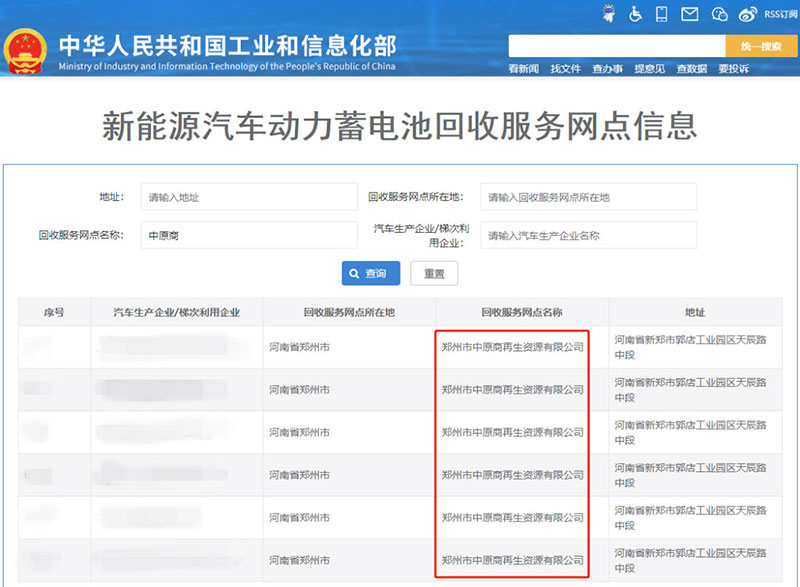Viewport: 800px width, 587px height.
Task: Click the 地址 input field
Action: point(249,197)
